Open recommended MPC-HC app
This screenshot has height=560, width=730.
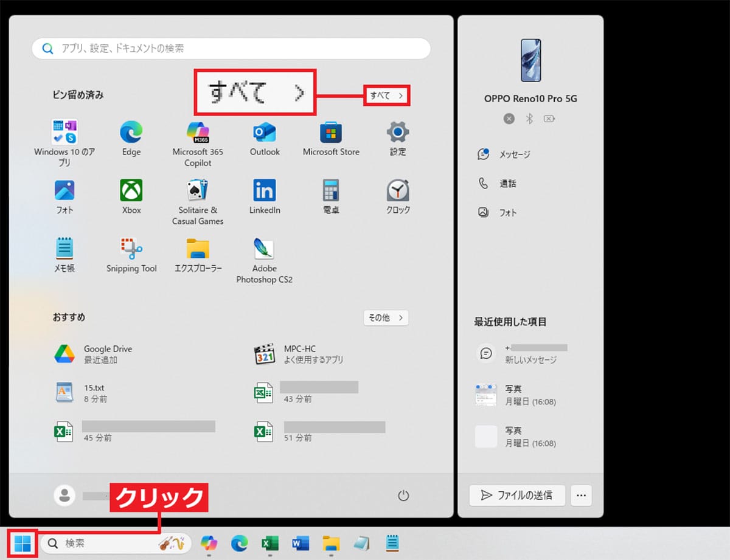(x=298, y=354)
